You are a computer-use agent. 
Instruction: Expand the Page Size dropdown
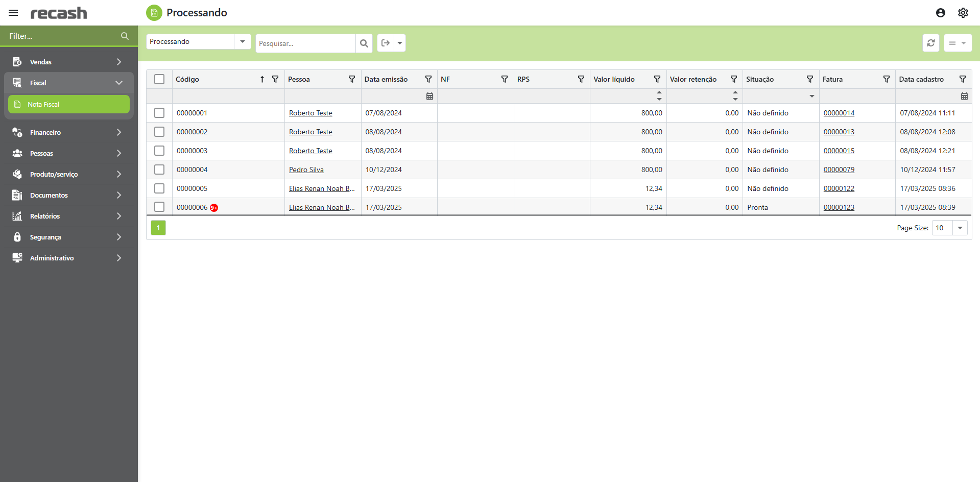click(x=960, y=228)
